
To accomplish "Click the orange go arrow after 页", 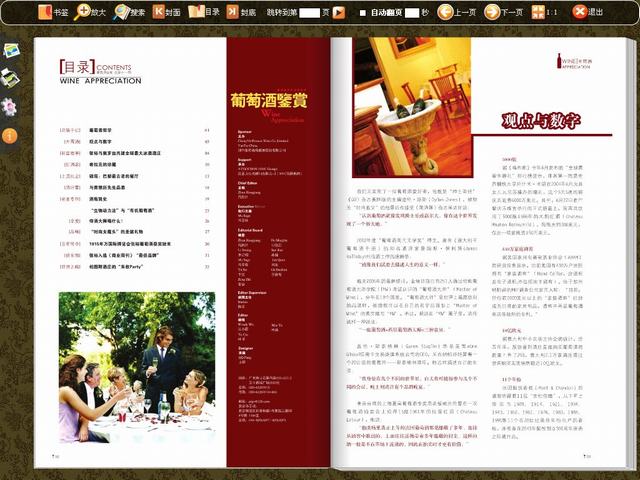I will coord(339,13).
